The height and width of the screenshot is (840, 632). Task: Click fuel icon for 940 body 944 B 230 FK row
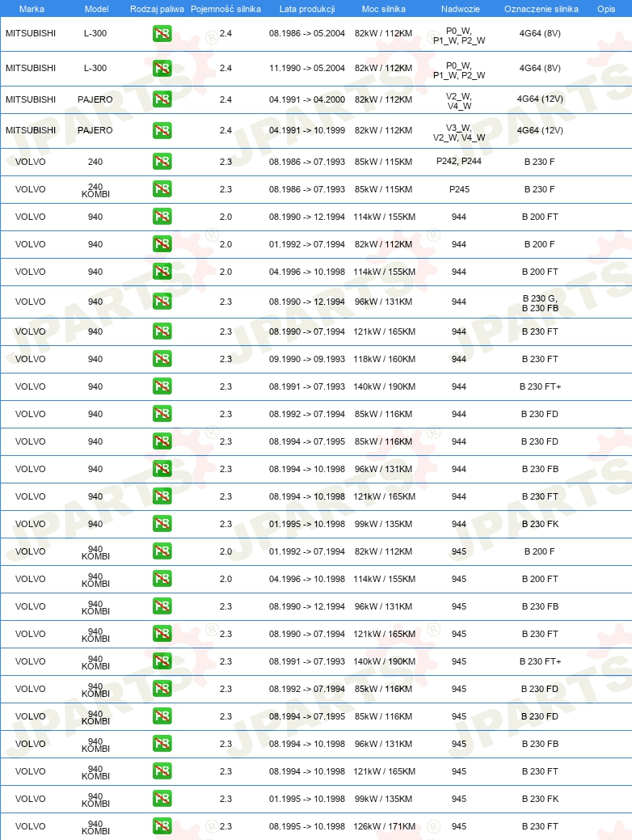(x=162, y=523)
